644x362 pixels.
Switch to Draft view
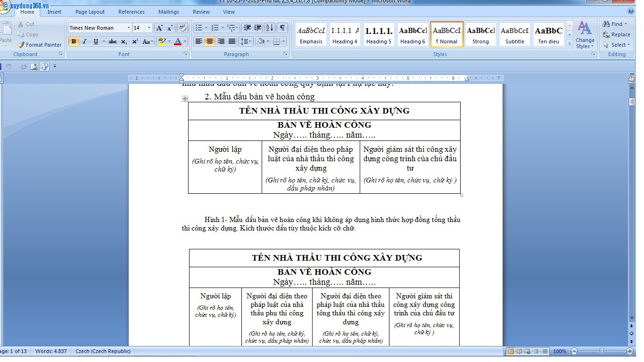[545, 351]
